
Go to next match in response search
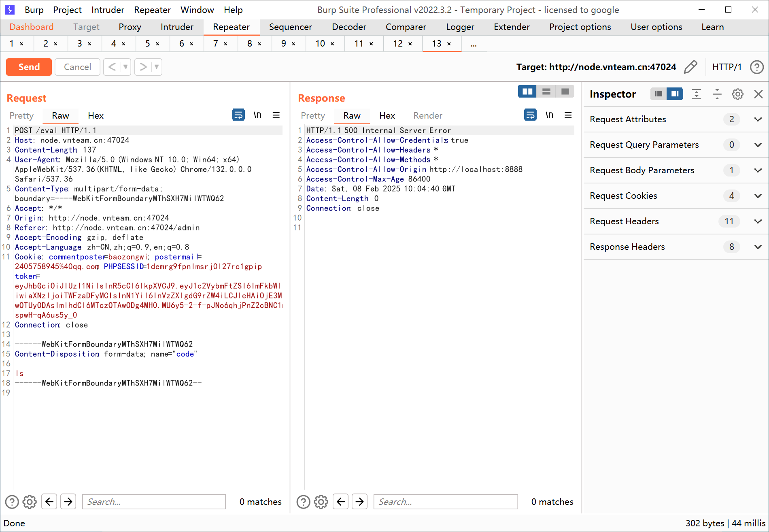coord(359,502)
